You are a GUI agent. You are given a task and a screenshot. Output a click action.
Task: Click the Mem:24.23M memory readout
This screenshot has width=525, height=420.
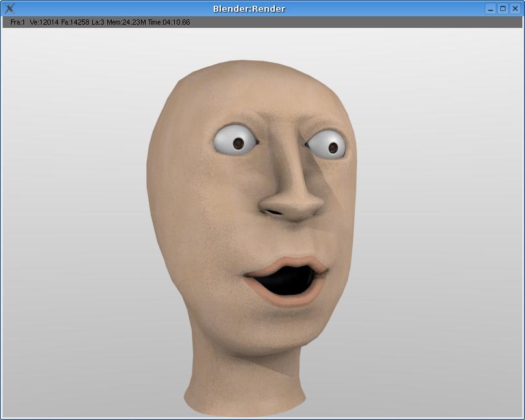[x=126, y=23]
